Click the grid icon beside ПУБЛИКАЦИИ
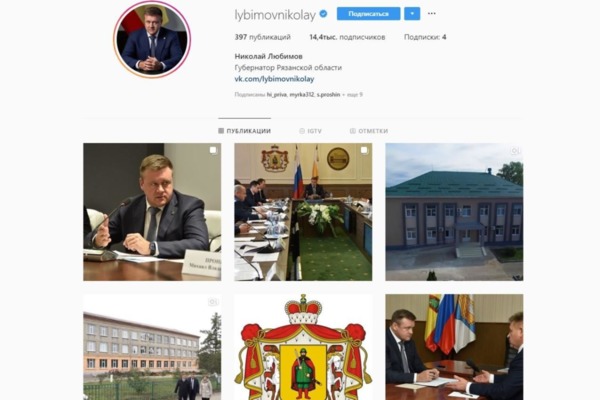This screenshot has width=600, height=400. click(x=221, y=131)
